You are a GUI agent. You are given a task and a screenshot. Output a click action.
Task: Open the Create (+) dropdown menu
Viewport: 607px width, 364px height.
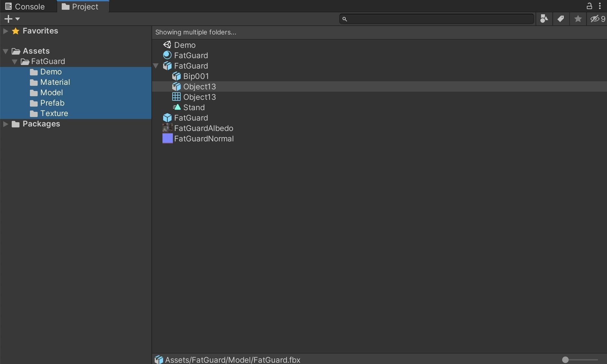(x=12, y=19)
